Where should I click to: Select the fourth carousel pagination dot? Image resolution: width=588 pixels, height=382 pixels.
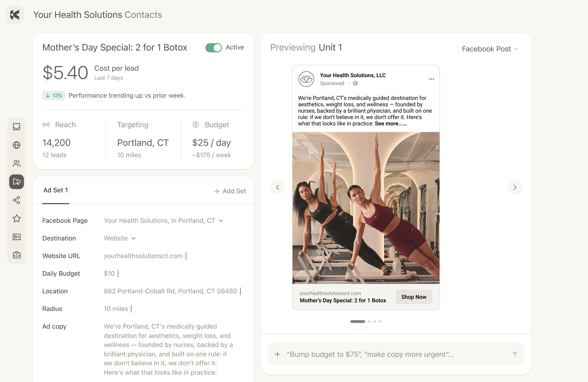pyautogui.click(x=380, y=321)
